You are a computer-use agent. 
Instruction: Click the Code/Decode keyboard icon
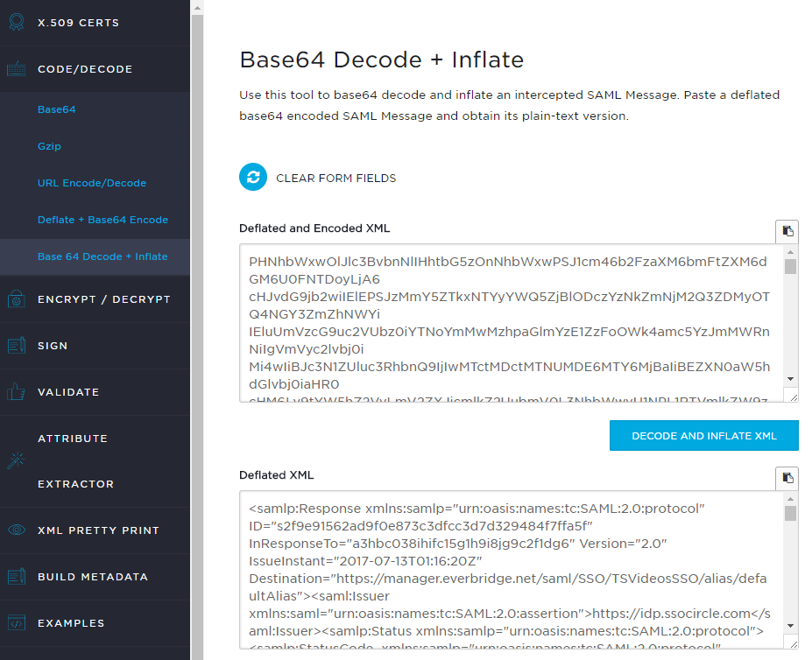tap(16, 69)
